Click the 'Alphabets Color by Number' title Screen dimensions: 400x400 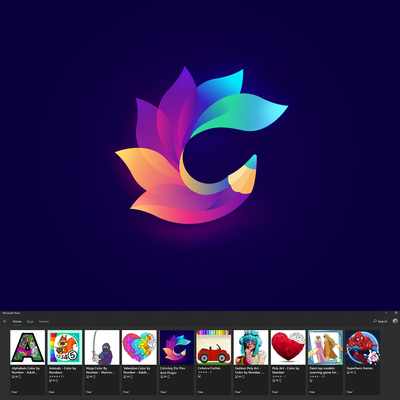[x=26, y=370]
